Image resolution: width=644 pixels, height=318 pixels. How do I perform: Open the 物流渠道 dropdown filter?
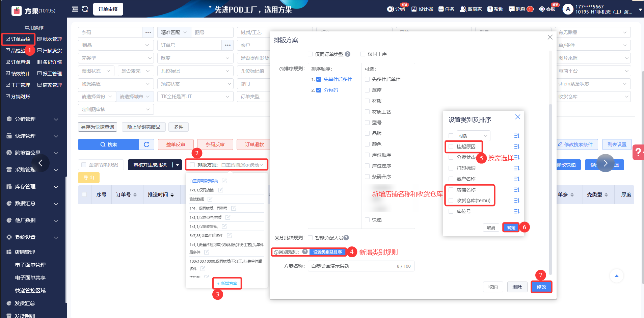pos(116,84)
